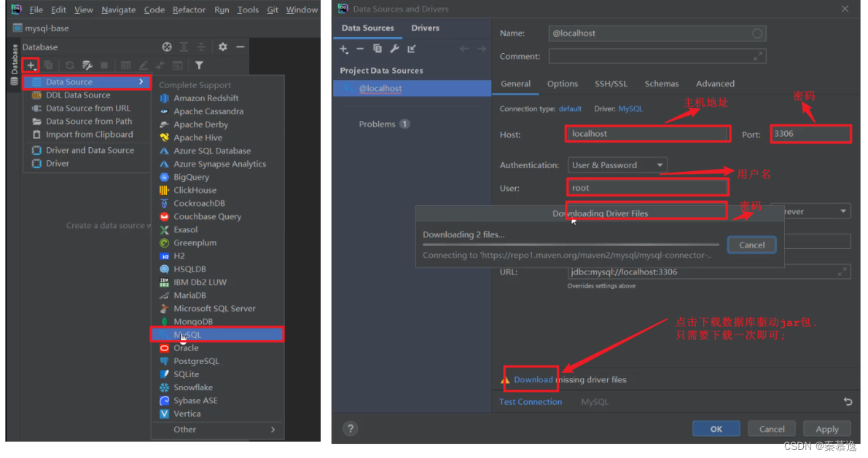Click the help question mark button

[351, 429]
